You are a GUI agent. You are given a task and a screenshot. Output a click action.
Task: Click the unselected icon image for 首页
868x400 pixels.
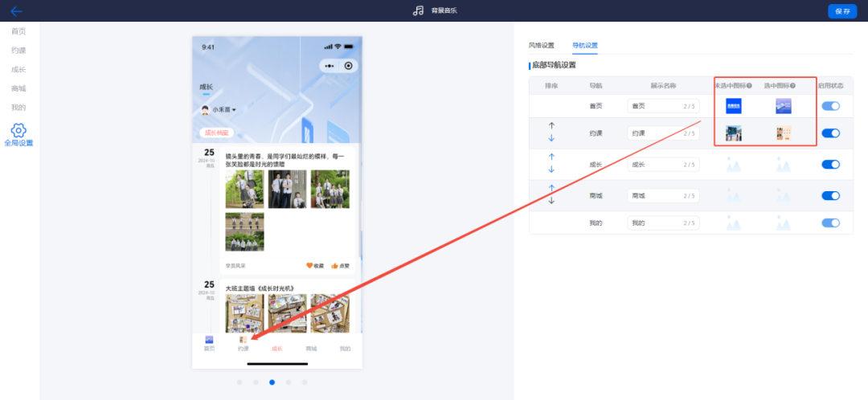(733, 106)
